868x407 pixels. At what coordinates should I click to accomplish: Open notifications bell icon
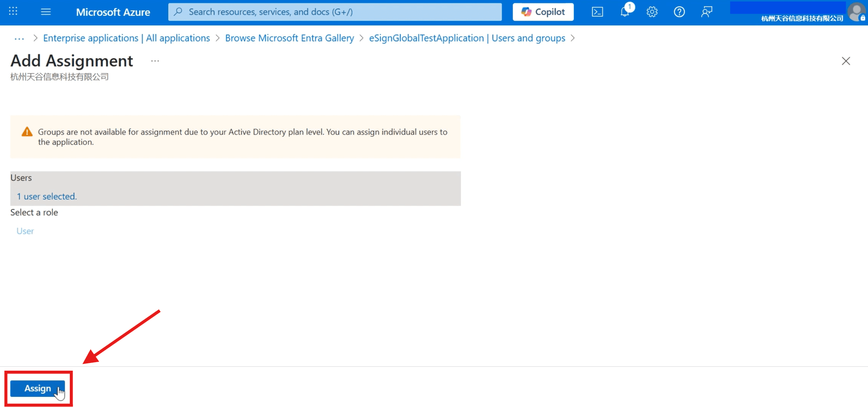pyautogui.click(x=625, y=12)
